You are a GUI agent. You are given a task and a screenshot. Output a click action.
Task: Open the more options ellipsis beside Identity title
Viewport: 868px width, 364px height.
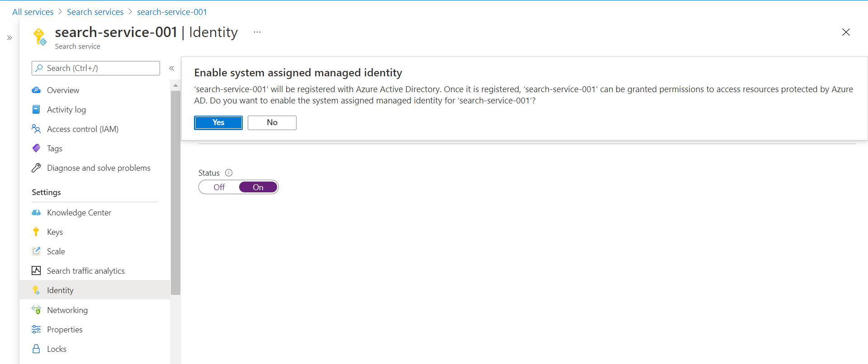pyautogui.click(x=257, y=32)
